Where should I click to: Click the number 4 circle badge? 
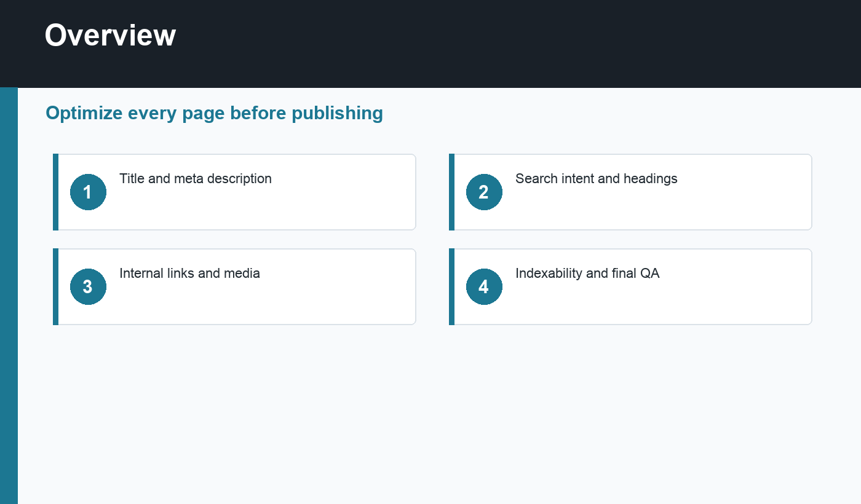tap(484, 286)
